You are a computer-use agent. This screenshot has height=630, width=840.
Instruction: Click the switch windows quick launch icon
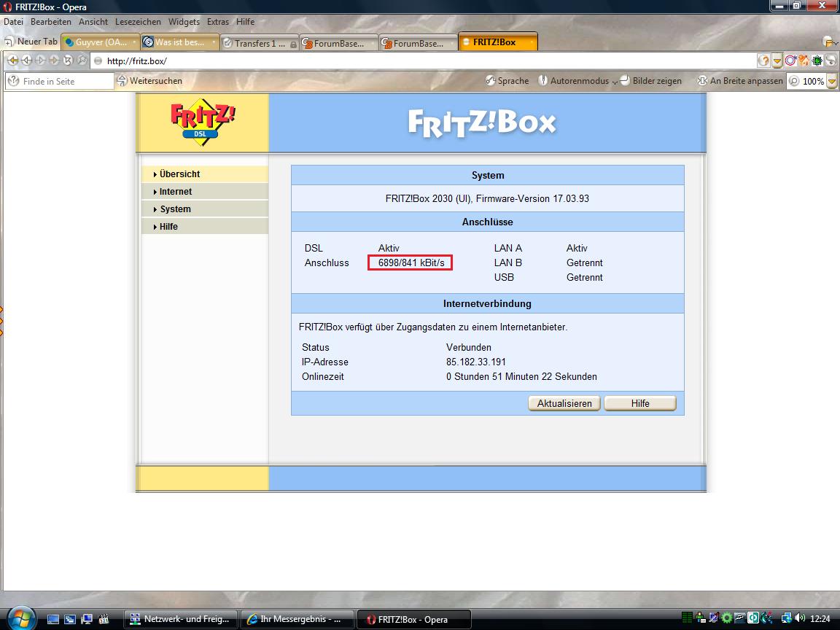point(70,619)
